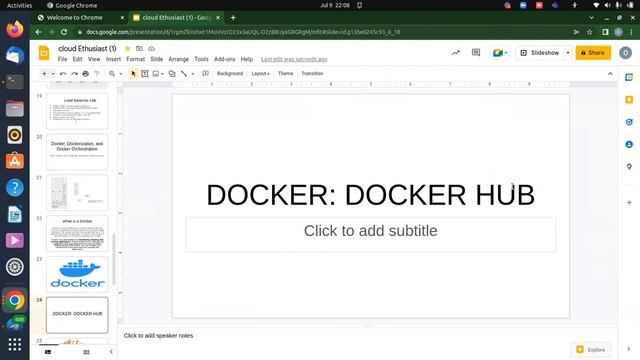Select the Load balancer Lab slide thumbnail
This screenshot has width=640, height=360.
[x=77, y=111]
